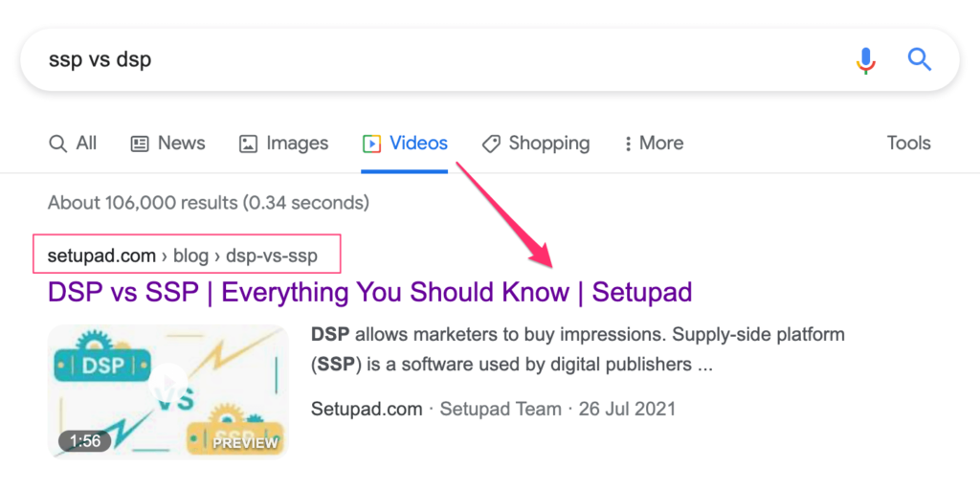Switch to the All results tab
The height and width of the screenshot is (490, 980).
(x=73, y=144)
